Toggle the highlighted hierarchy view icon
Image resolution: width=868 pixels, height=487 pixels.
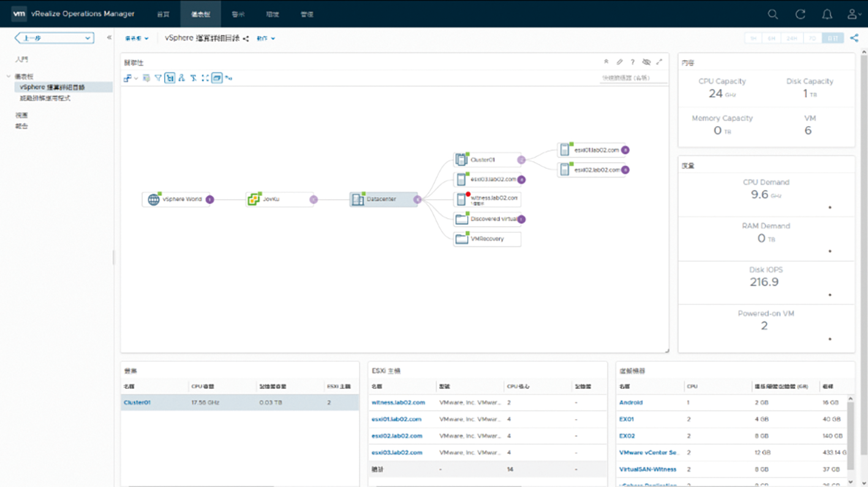(170, 78)
